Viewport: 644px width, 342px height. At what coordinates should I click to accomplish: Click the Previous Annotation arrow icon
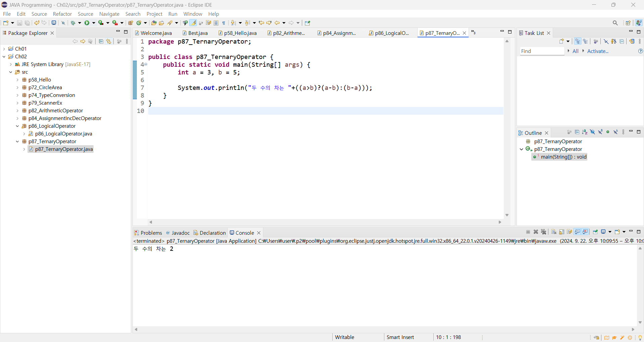pos(247,23)
